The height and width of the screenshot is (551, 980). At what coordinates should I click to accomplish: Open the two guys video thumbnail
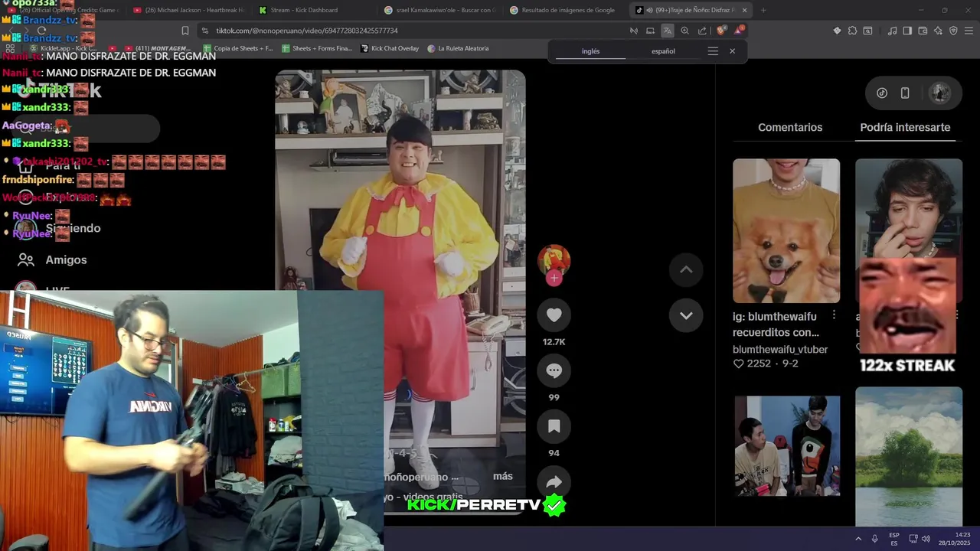tap(786, 445)
